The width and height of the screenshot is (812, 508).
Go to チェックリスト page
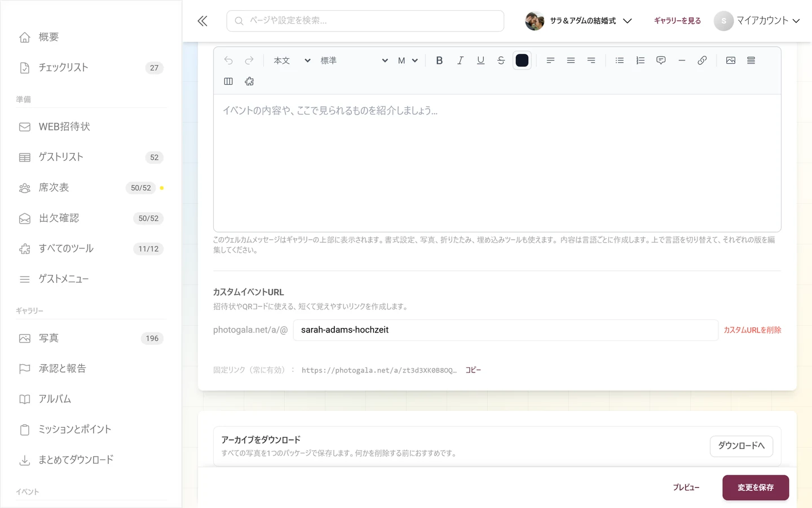(90, 68)
